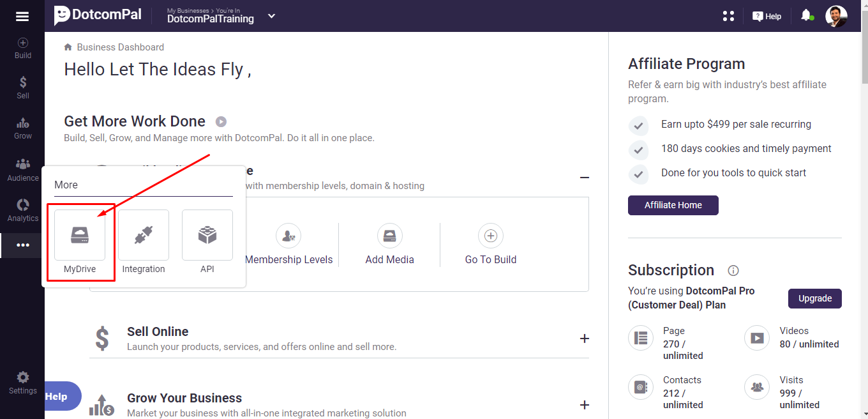868x419 pixels.
Task: Open the Audience section in sidebar
Action: coord(22,171)
